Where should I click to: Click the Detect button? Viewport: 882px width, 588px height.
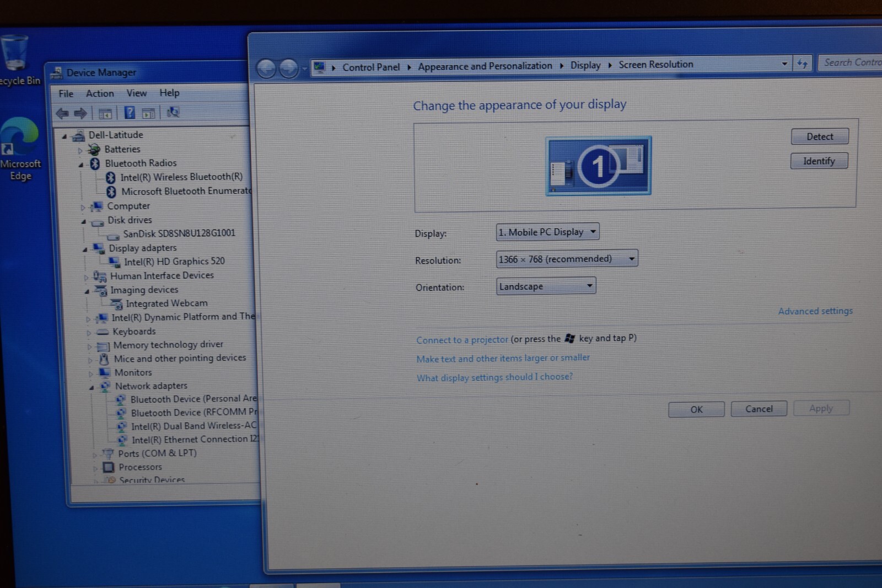(820, 136)
